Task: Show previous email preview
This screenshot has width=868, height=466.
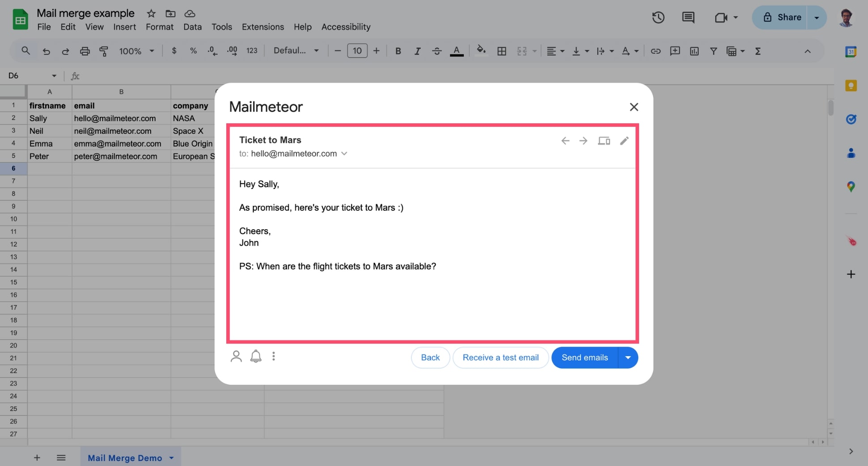Action: [x=565, y=141]
